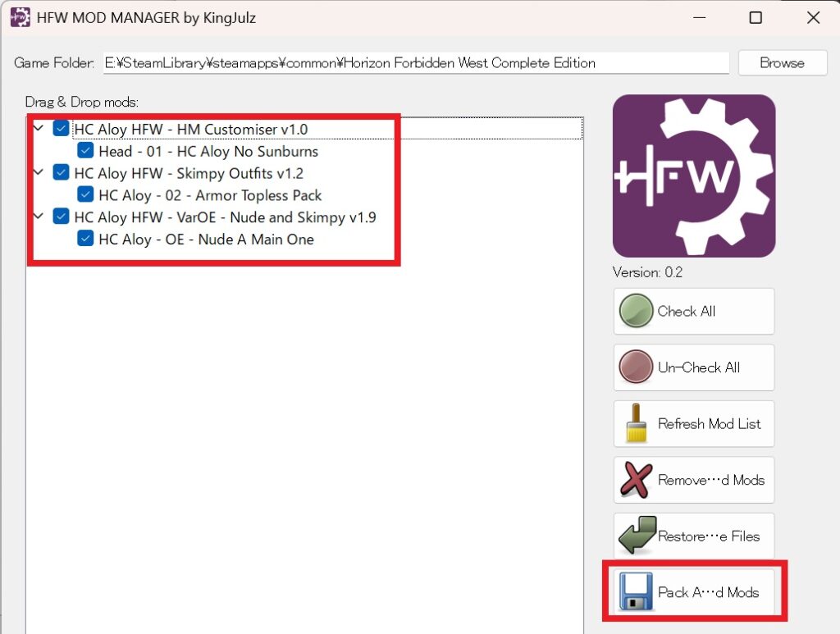
Task: Click the large HFW gear logo
Action: tap(694, 176)
